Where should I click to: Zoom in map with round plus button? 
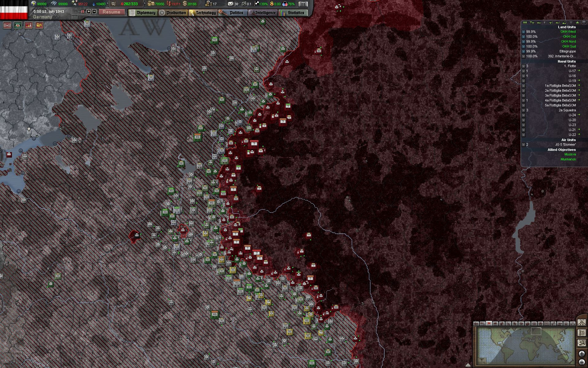[582, 354]
